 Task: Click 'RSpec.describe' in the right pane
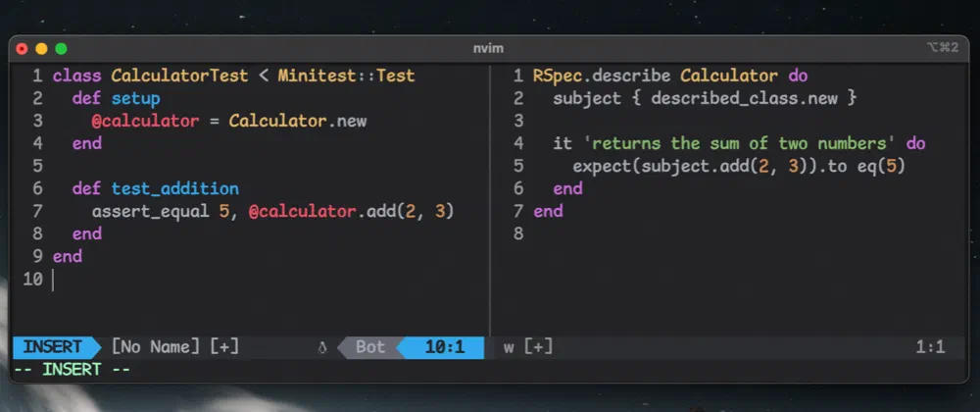click(602, 77)
